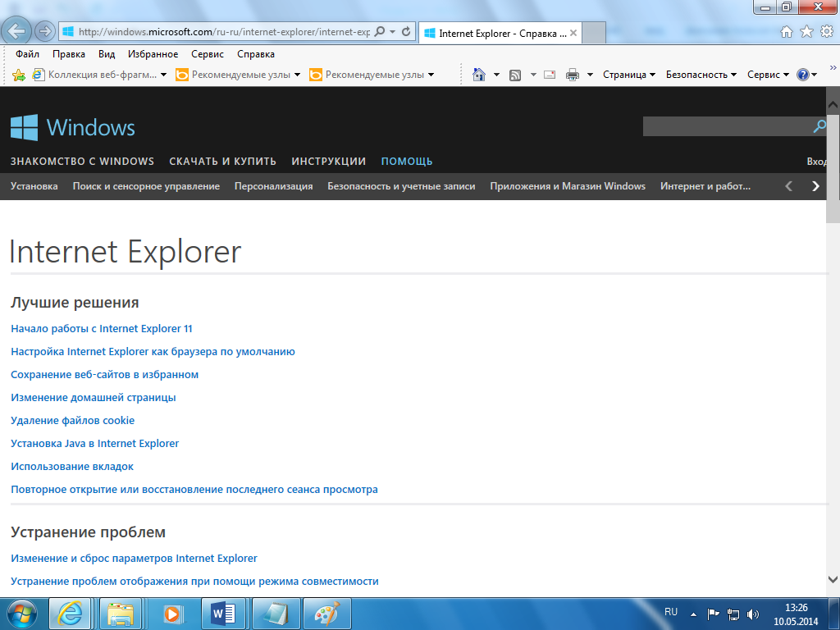This screenshot has height=630, width=840.
Task: Click the vertical scrollbar down arrow
Action: [833, 580]
